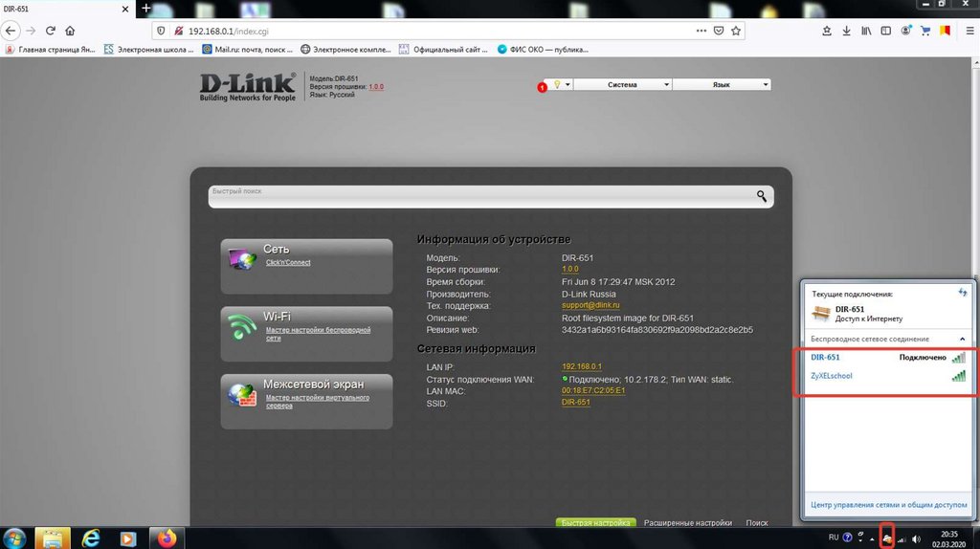The height and width of the screenshot is (549, 980).
Task: Open Мастер настройки беспроводной сети link
Action: pos(318,334)
